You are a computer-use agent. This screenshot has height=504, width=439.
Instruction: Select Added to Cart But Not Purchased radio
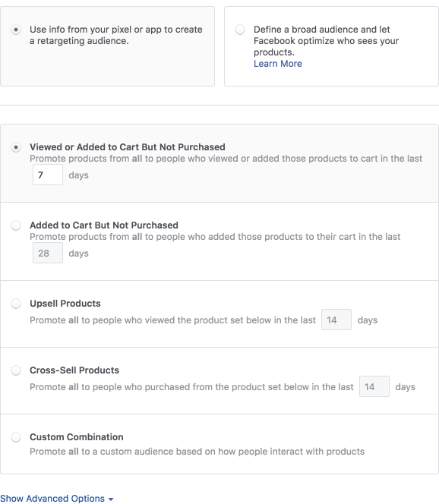16,225
